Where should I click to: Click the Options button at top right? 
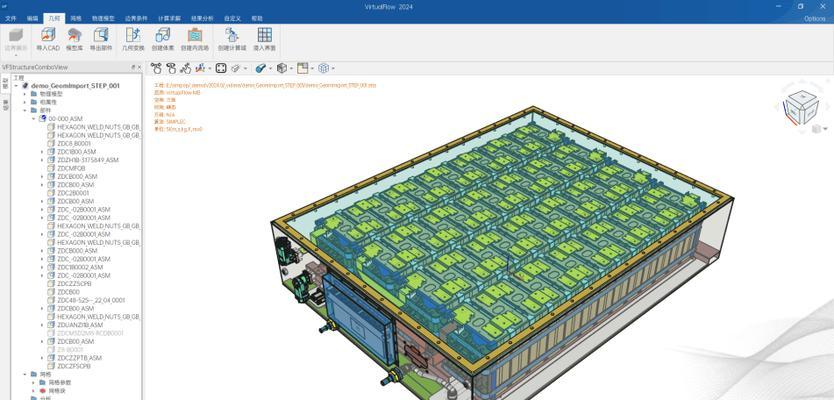814,19
